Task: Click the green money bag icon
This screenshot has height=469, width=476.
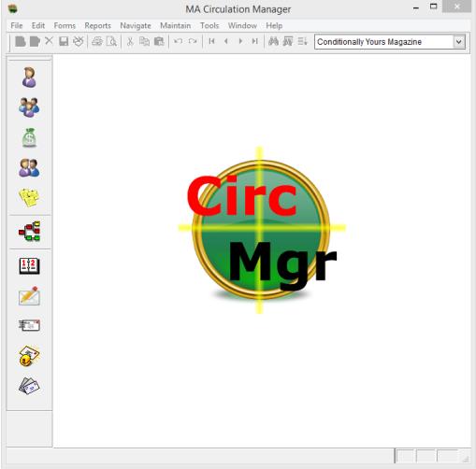Action: 29,137
